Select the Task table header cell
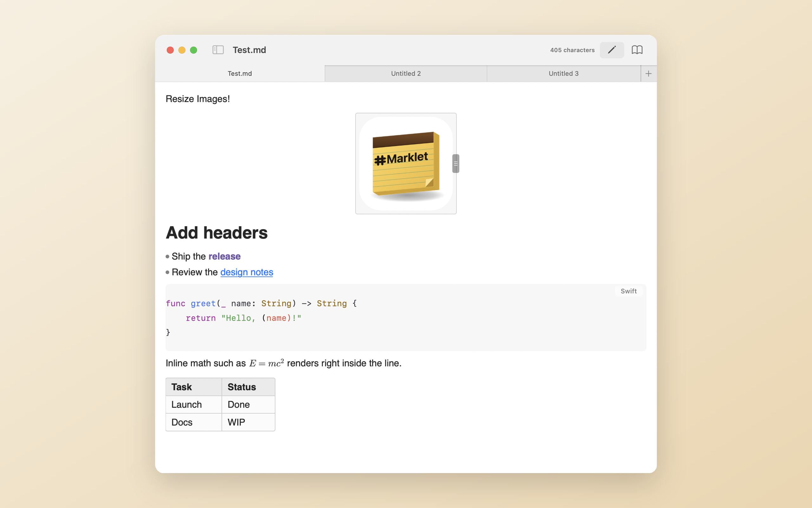Screen dimensions: 812x508 coord(193,387)
